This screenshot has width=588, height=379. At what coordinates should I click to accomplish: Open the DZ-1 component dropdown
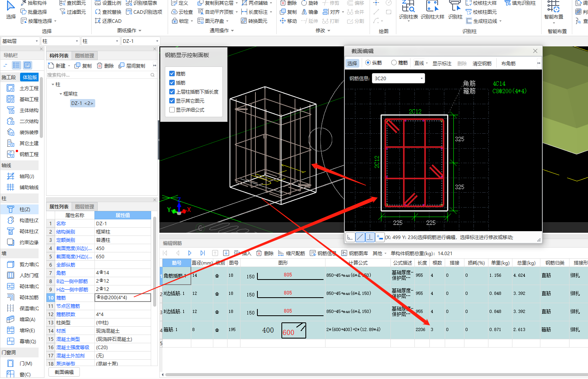pos(141,41)
